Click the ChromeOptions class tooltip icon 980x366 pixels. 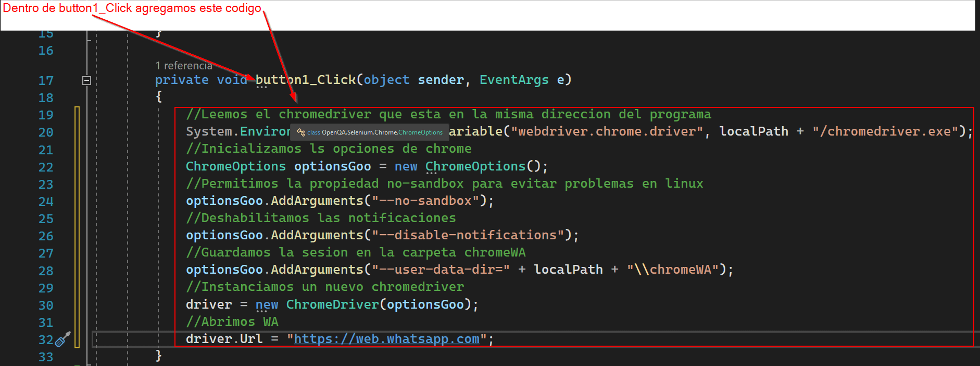tap(300, 132)
